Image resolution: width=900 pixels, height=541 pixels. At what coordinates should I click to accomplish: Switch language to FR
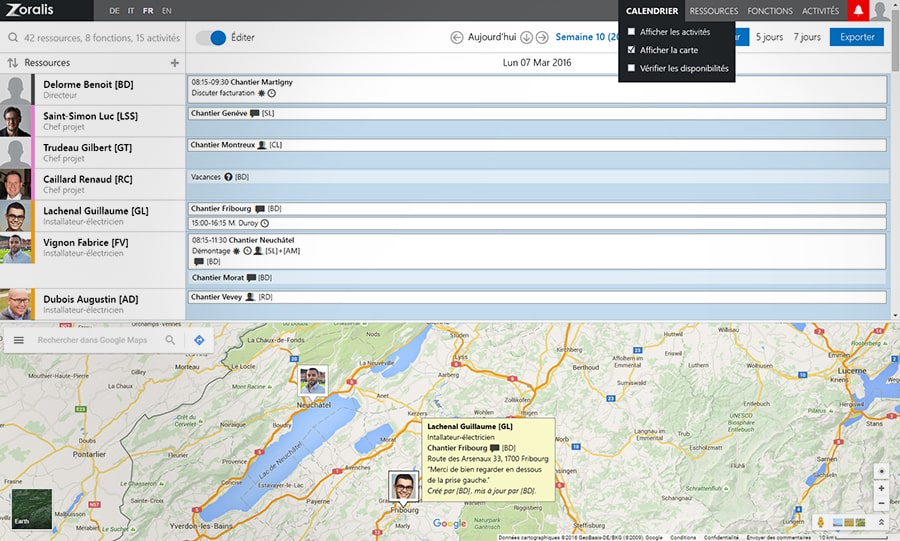pos(148,10)
